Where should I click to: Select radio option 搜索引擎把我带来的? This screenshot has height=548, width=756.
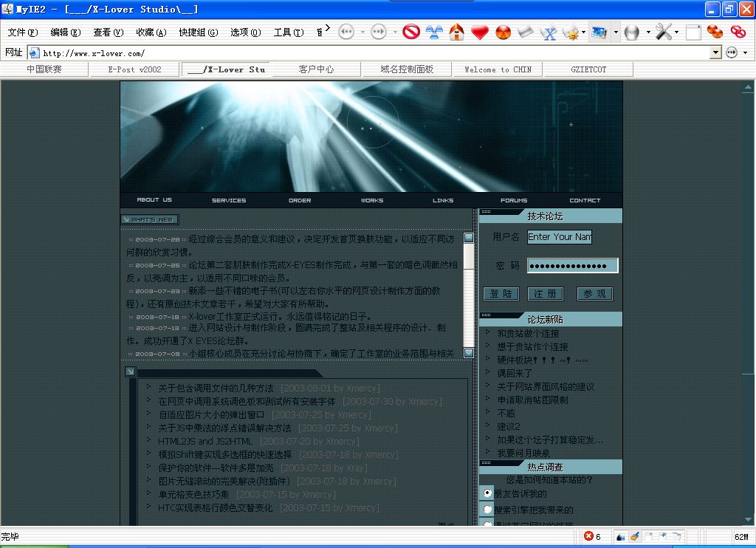(x=487, y=509)
